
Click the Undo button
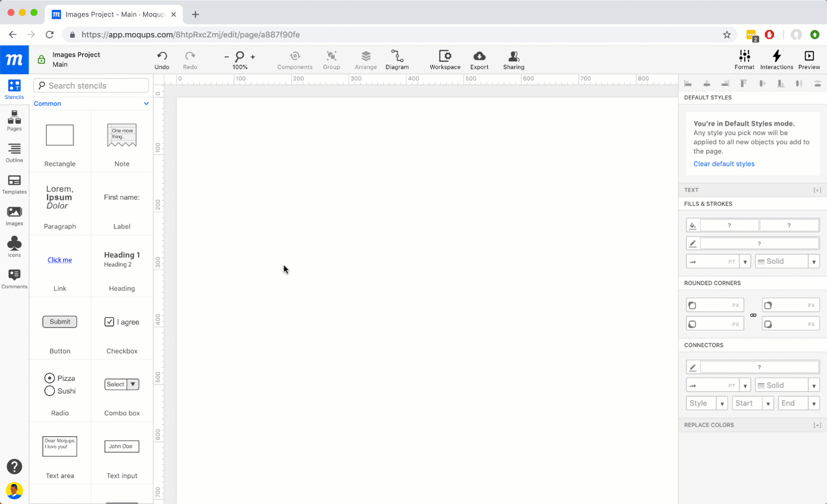(162, 59)
